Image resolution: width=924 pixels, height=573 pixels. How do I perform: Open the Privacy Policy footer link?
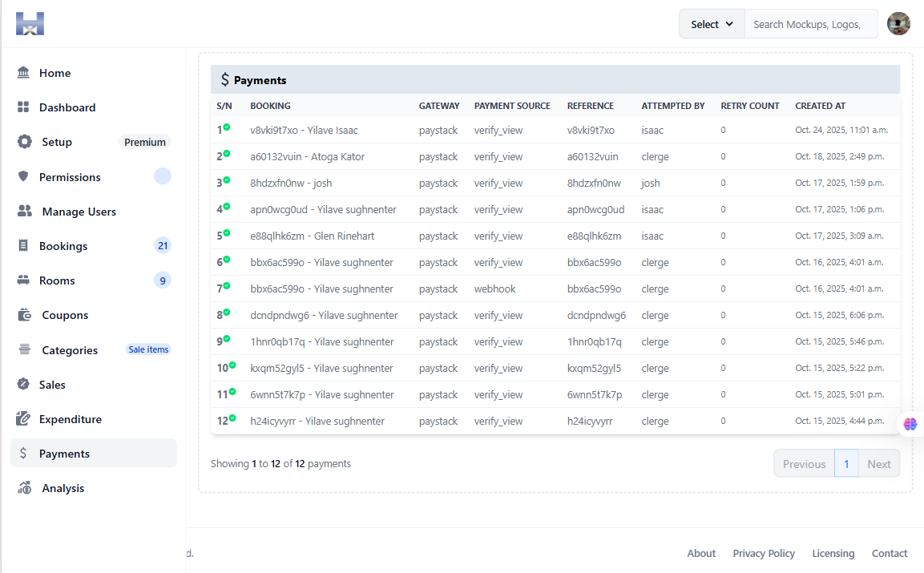click(763, 553)
